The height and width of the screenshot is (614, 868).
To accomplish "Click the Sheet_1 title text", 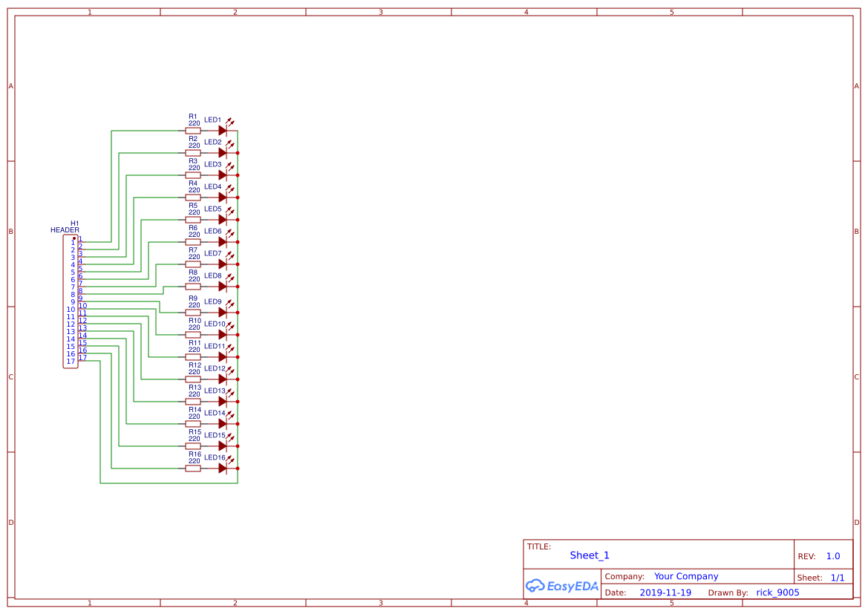I will point(589,555).
